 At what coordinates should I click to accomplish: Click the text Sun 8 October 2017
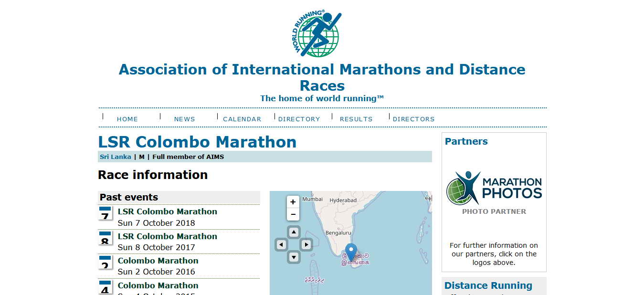[x=157, y=247]
